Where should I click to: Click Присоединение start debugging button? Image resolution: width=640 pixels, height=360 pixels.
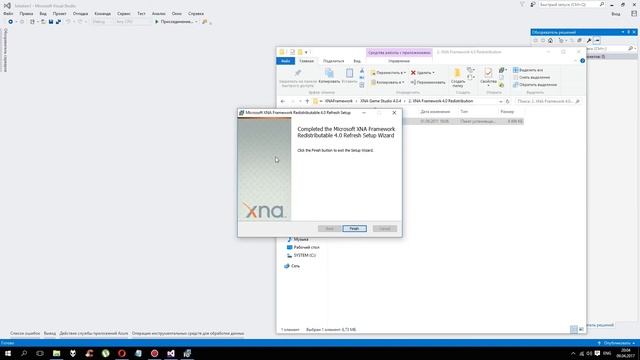click(174, 22)
